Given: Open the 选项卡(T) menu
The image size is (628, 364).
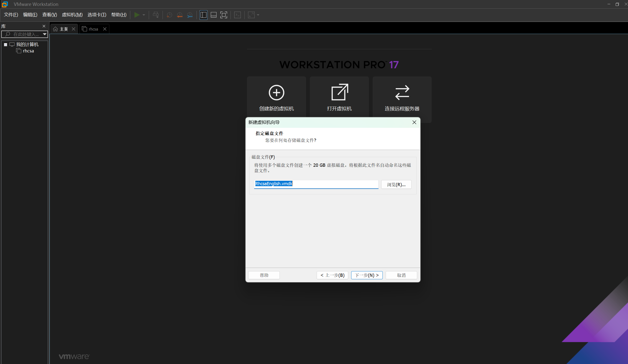Looking at the screenshot, I should [x=97, y=15].
